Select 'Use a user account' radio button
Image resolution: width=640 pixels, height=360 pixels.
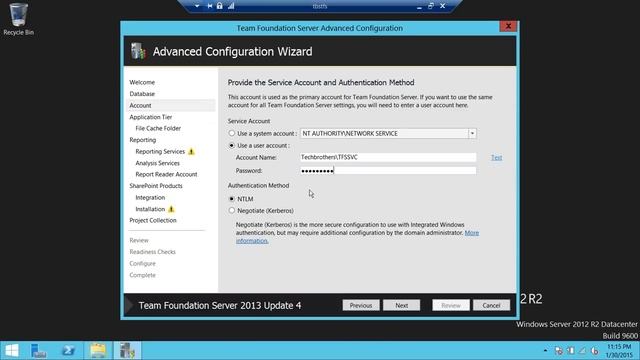click(232, 145)
